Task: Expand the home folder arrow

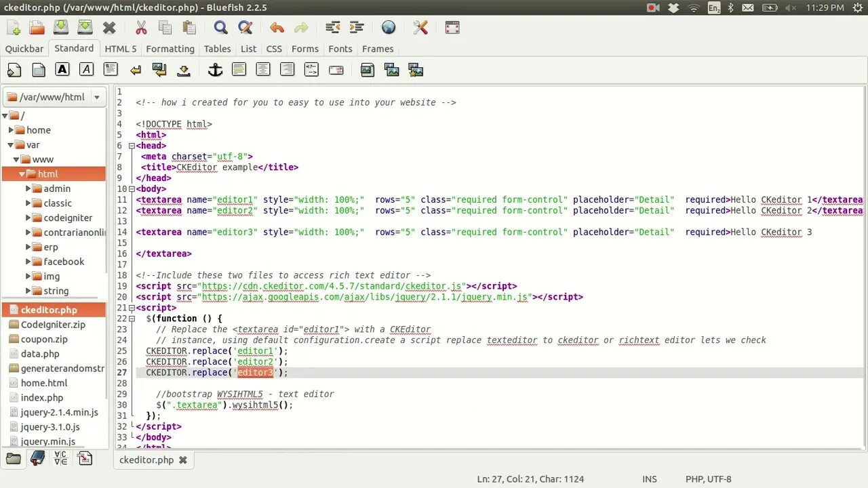Action: click(11, 130)
